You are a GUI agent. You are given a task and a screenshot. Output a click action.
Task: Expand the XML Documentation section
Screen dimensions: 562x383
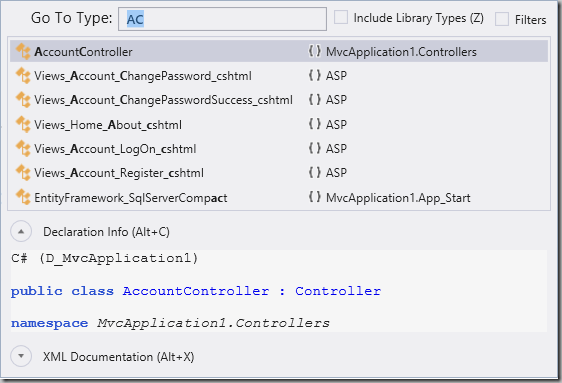click(21, 356)
